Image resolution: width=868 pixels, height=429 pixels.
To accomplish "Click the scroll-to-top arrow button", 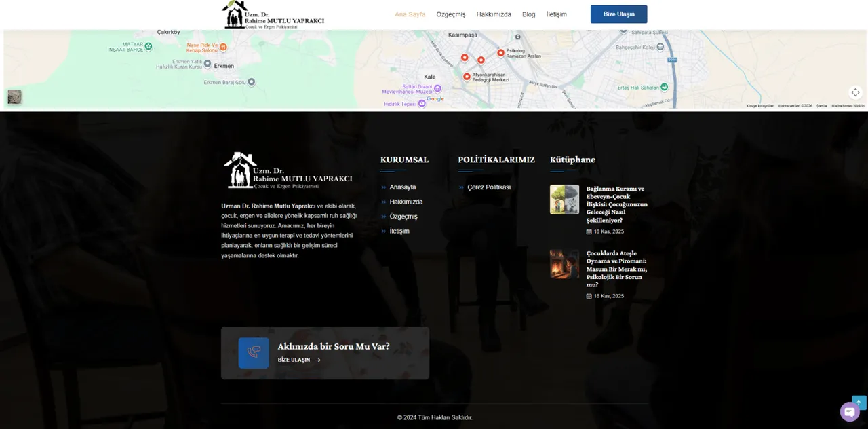I will click(x=859, y=403).
